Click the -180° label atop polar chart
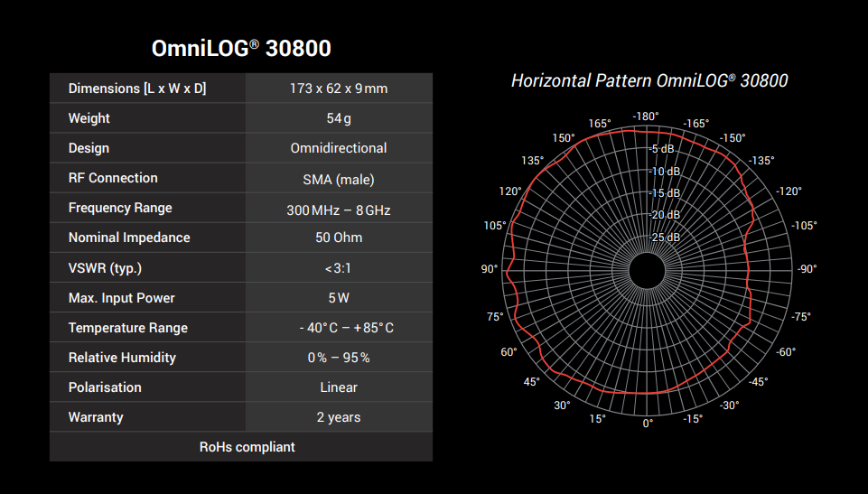 click(x=646, y=117)
